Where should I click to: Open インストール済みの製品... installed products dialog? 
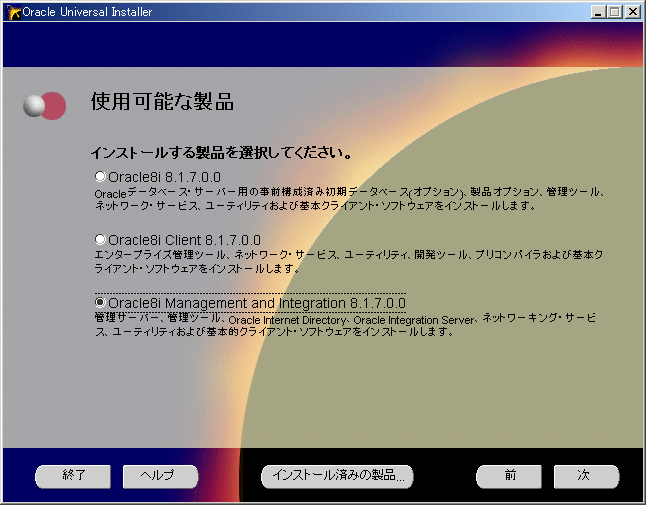[337, 476]
